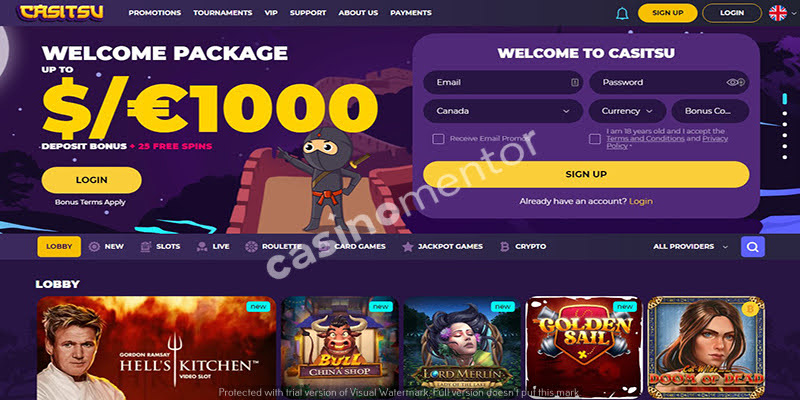Expand the All Providers dropdown
This screenshot has height=400, width=800.
point(690,246)
